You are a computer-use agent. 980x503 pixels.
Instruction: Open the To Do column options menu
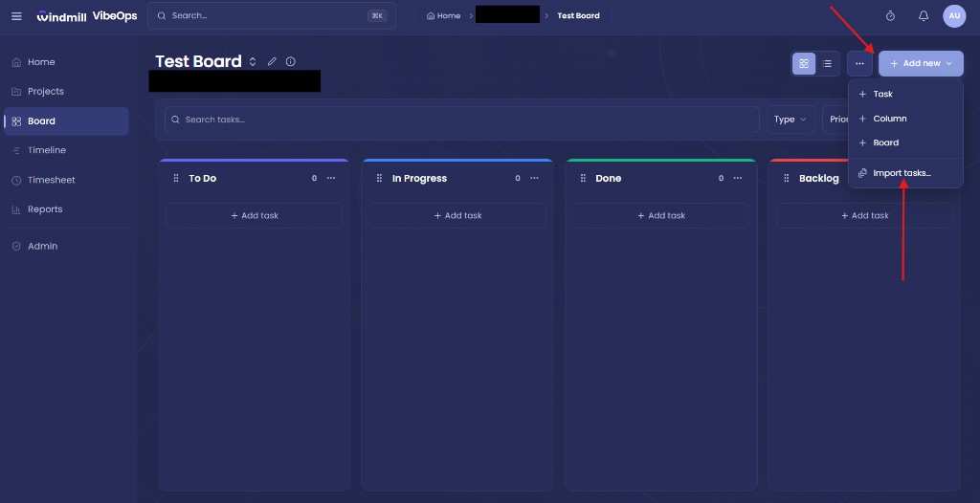pos(331,178)
